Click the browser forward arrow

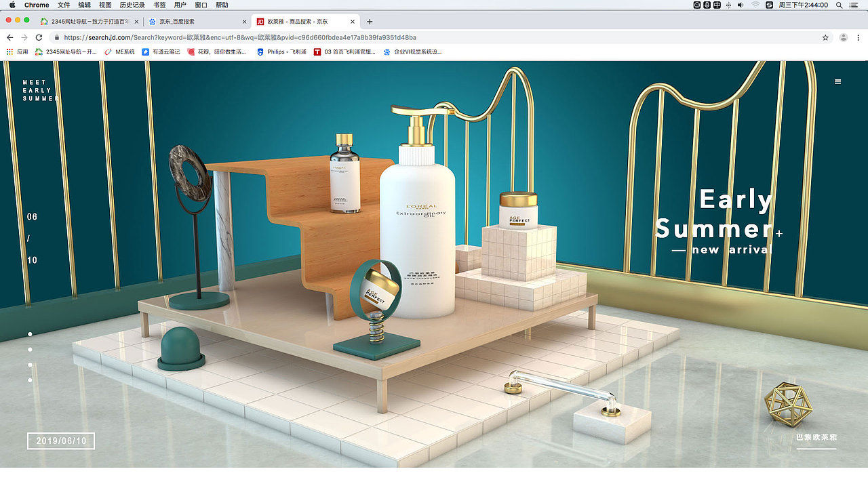[x=24, y=38]
